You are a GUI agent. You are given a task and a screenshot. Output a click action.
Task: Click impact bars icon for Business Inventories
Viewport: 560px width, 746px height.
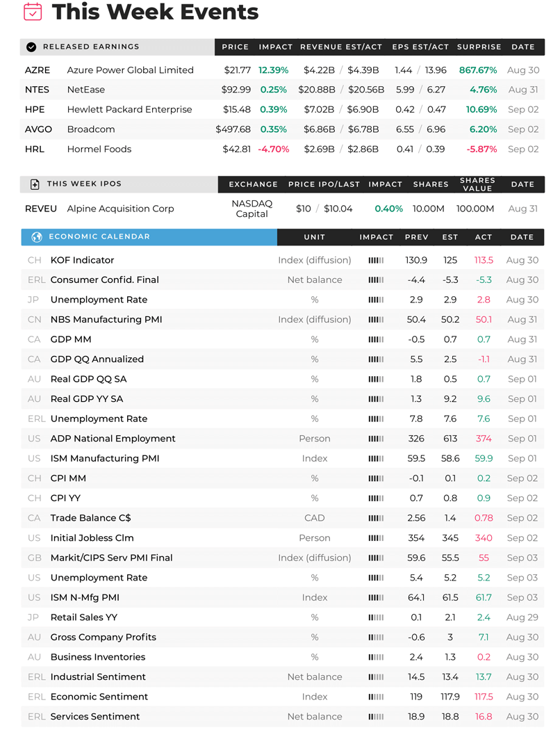tap(376, 657)
